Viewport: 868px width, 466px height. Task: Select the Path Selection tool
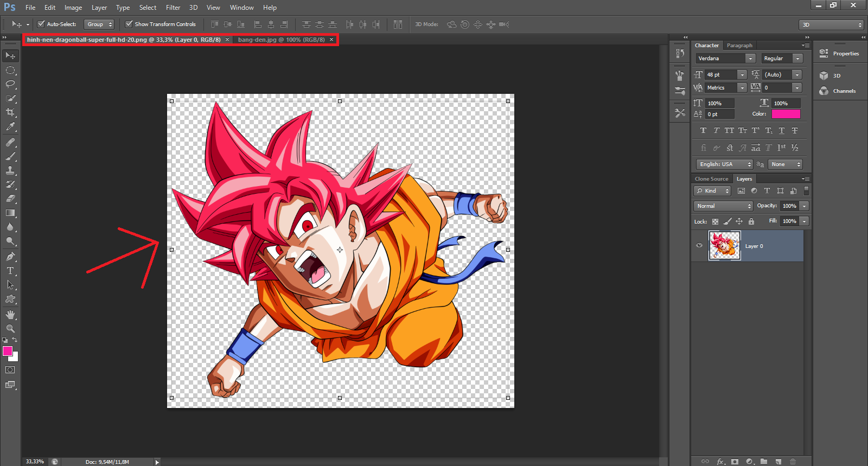click(10, 285)
